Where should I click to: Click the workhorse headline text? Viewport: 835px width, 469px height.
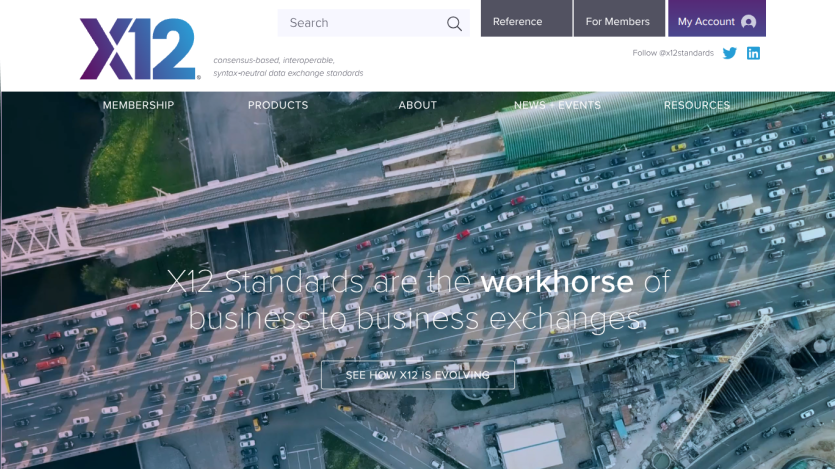(x=557, y=282)
